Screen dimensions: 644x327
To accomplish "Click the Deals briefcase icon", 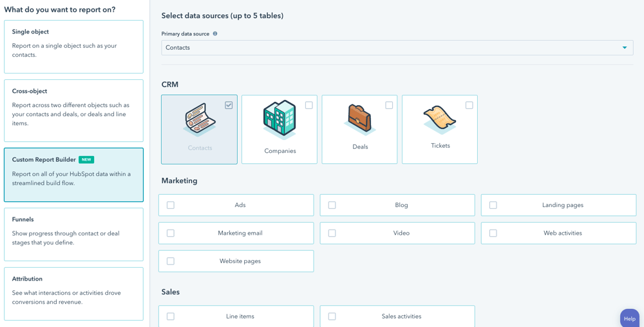I will tap(359, 120).
